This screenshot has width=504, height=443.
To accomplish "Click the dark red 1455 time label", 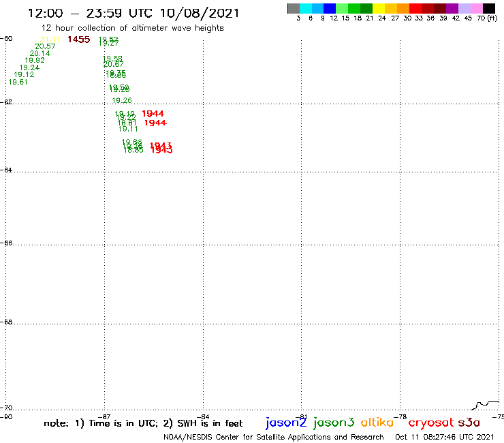I will (x=79, y=40).
